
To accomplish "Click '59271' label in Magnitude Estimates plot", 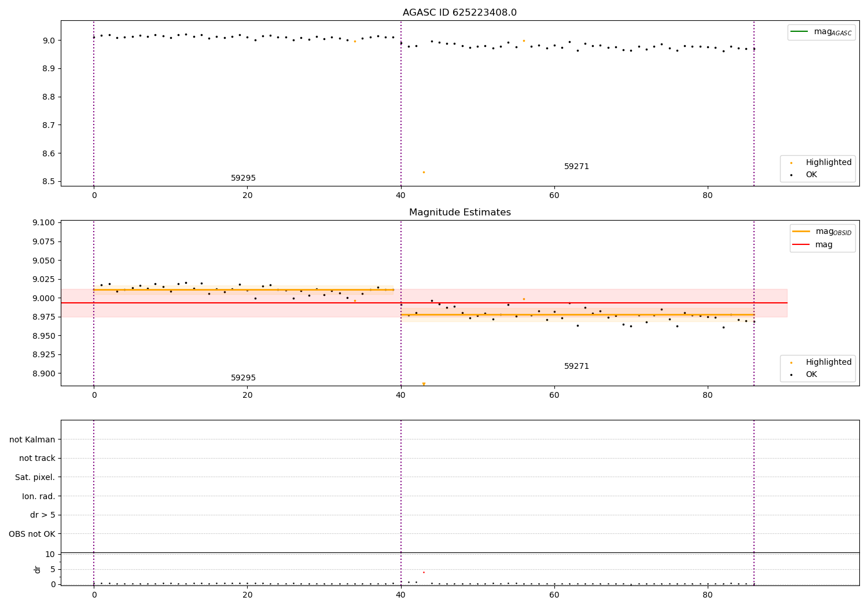I will pos(576,367).
